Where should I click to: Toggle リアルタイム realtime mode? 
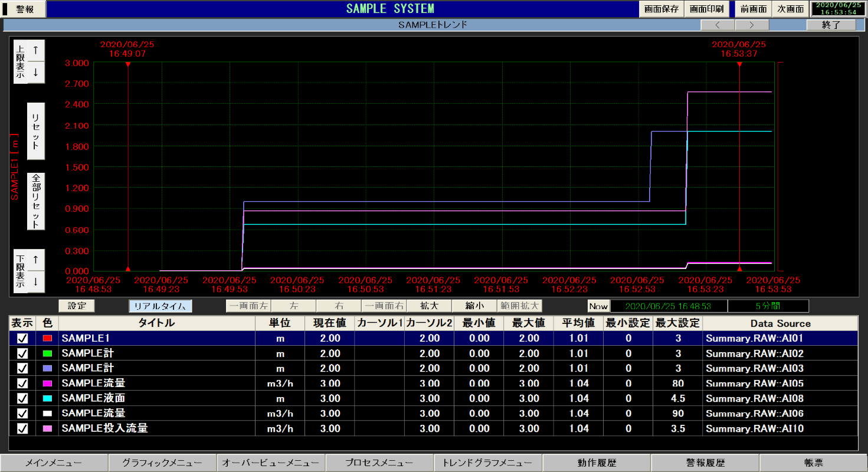coord(161,306)
